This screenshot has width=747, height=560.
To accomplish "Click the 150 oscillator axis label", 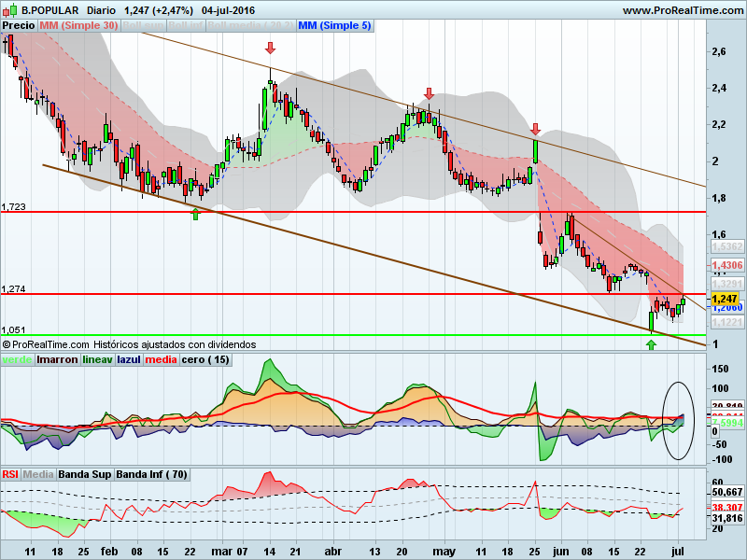I will pyautogui.click(x=720, y=369).
